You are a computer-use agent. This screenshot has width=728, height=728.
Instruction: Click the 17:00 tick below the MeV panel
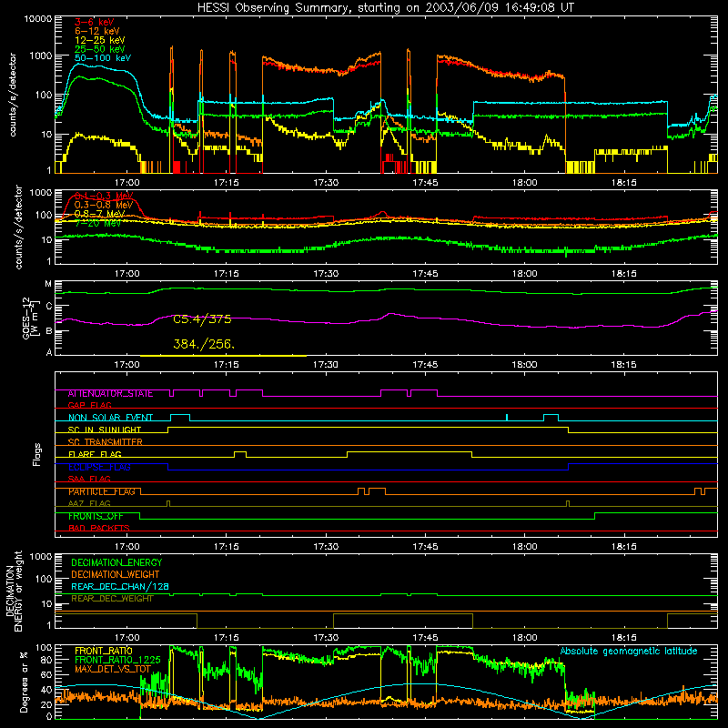(x=126, y=274)
